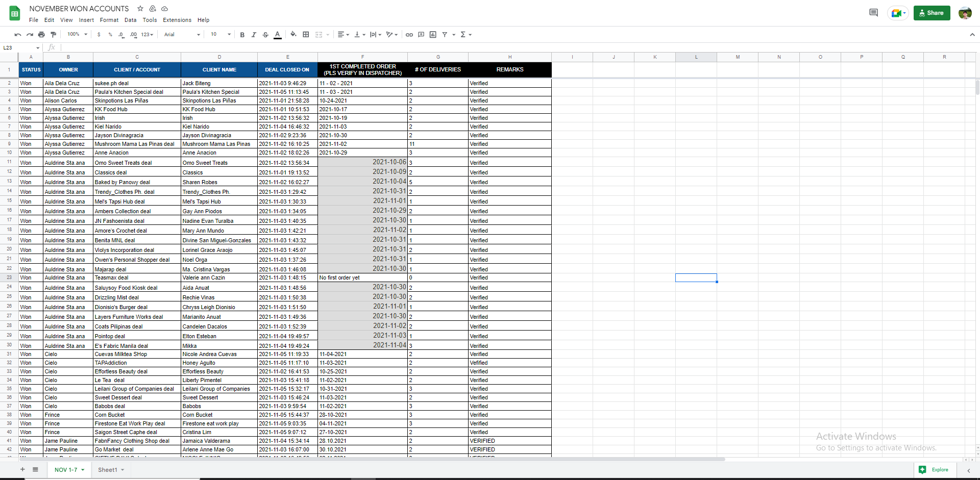The image size is (980, 480).
Task: Select the "Teasmax deal" cell
Action: tap(137, 278)
